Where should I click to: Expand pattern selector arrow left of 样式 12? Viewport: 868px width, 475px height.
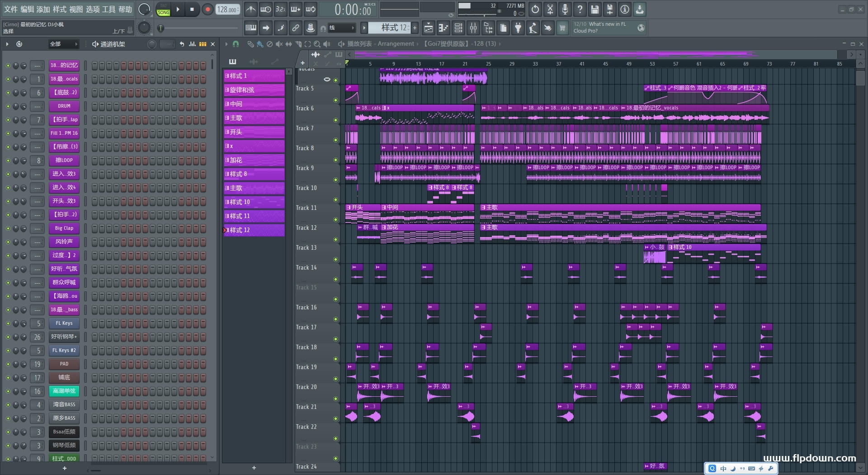coord(364,28)
